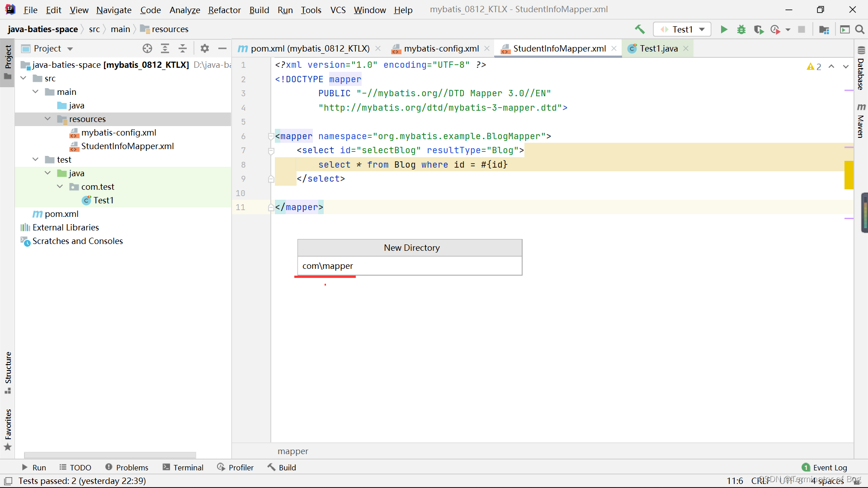The height and width of the screenshot is (488, 868).
Task: Open the Maven side panel
Action: coord(861,121)
